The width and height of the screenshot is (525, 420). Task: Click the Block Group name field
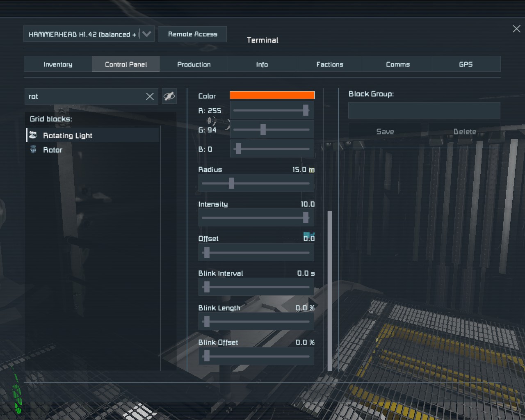click(424, 110)
